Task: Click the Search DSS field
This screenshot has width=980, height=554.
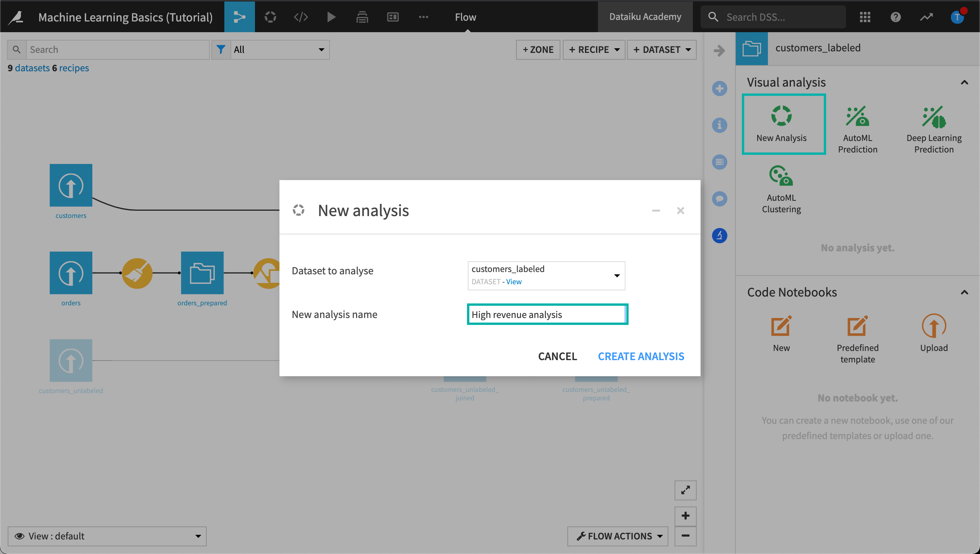Action: point(773,17)
